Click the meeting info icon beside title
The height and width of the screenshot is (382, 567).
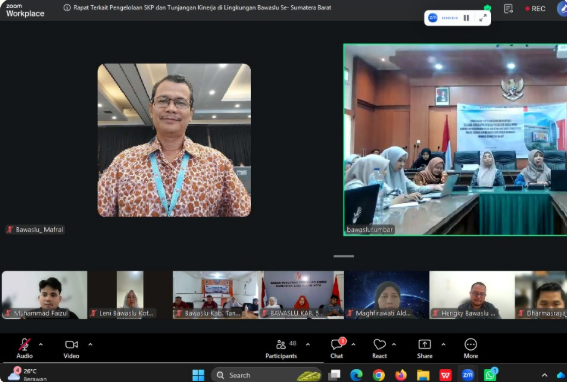point(67,8)
